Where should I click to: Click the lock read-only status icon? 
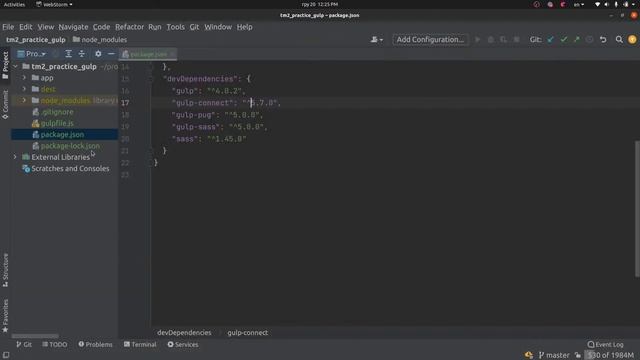pyautogui.click(x=578, y=355)
